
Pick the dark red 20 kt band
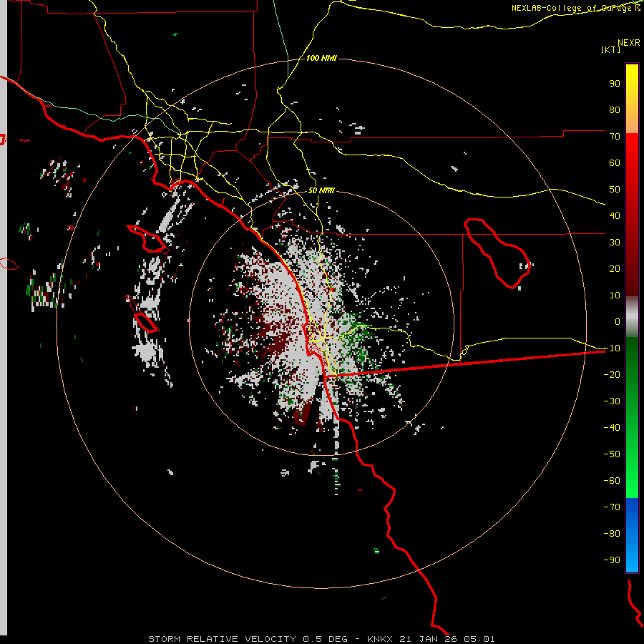point(632,268)
